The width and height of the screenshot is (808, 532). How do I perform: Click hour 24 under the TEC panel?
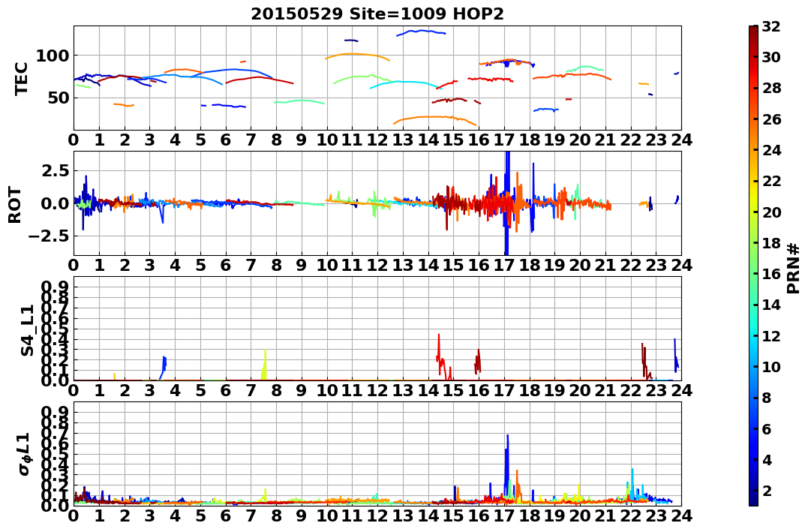[682, 140]
